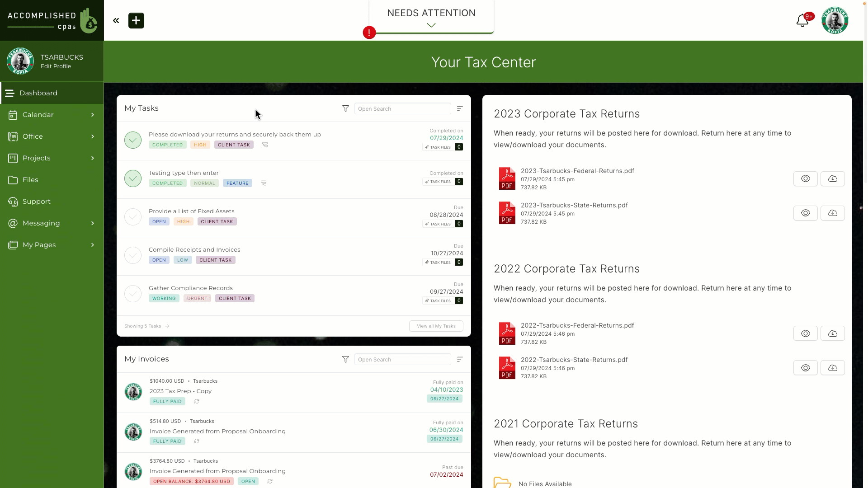Click the Projects sidebar icon
The height and width of the screenshot is (488, 868).
(13, 158)
